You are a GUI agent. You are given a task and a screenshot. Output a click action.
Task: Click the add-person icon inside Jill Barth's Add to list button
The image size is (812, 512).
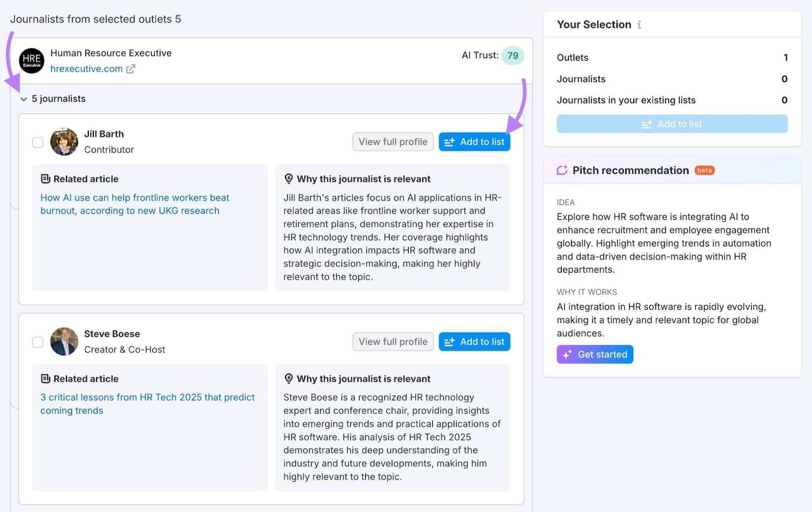tap(449, 142)
